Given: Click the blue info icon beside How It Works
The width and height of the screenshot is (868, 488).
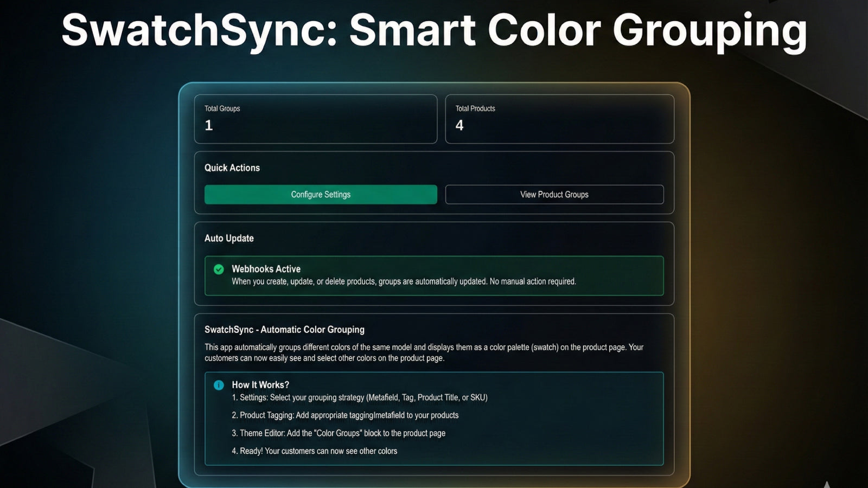Looking at the screenshot, I should coord(219,385).
